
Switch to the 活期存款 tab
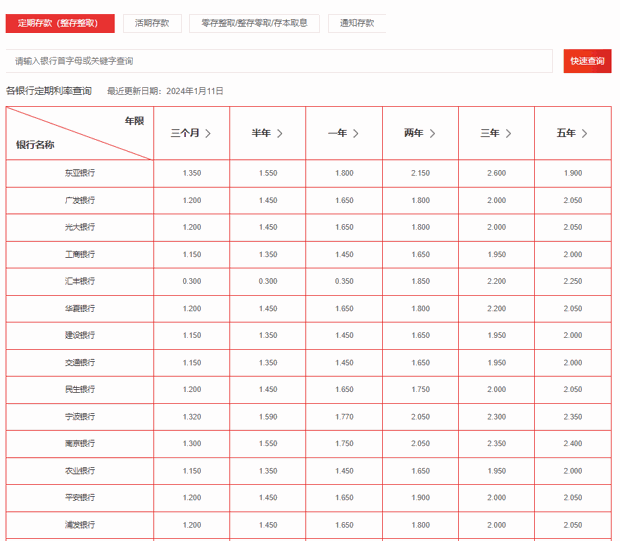(x=152, y=23)
